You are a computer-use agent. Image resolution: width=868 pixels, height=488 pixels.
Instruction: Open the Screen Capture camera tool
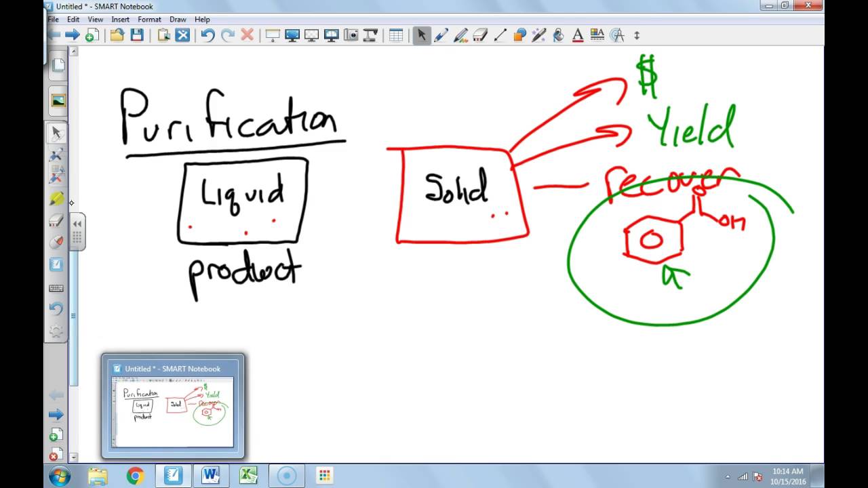[351, 35]
